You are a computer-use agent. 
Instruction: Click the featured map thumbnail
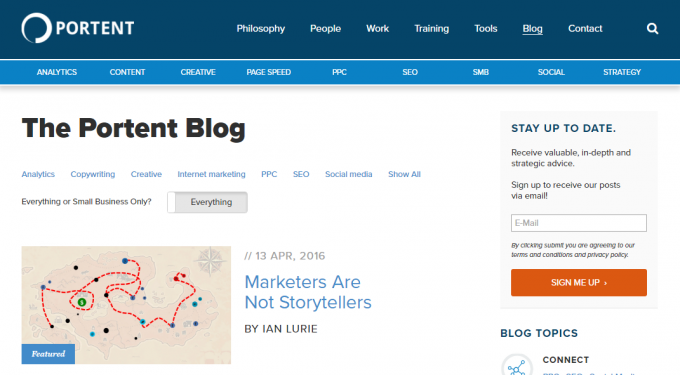[x=126, y=305]
